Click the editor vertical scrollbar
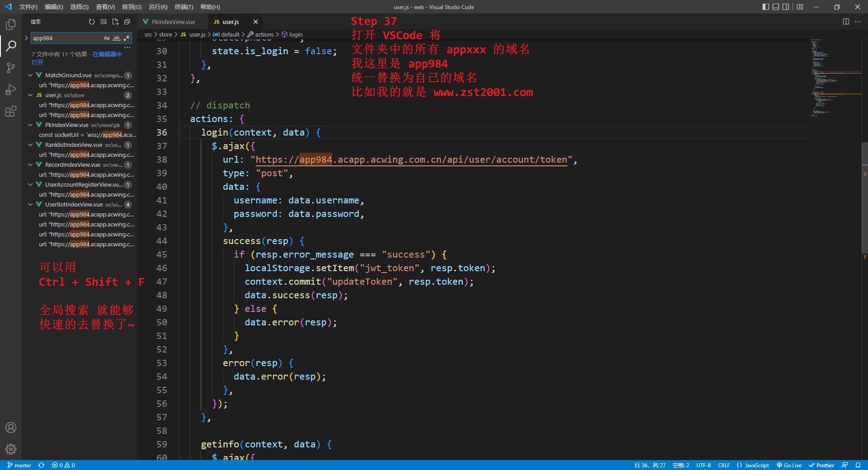 [864, 197]
